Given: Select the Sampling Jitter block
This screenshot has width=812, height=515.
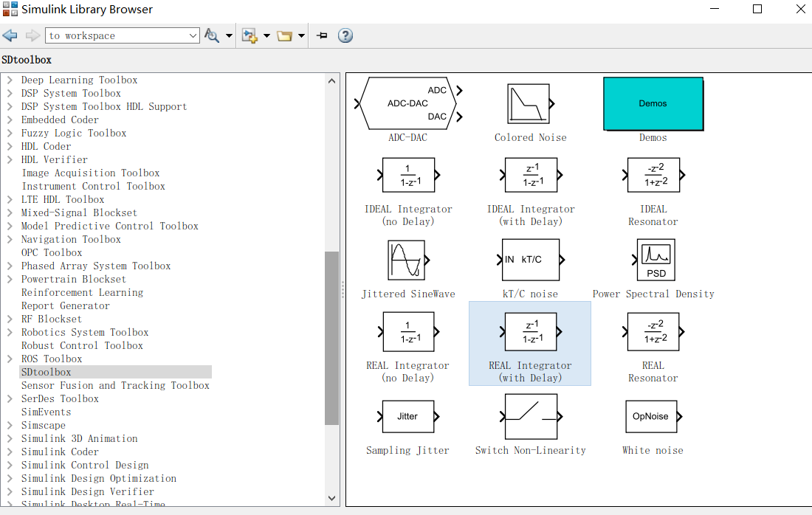Looking at the screenshot, I should coord(408,416).
